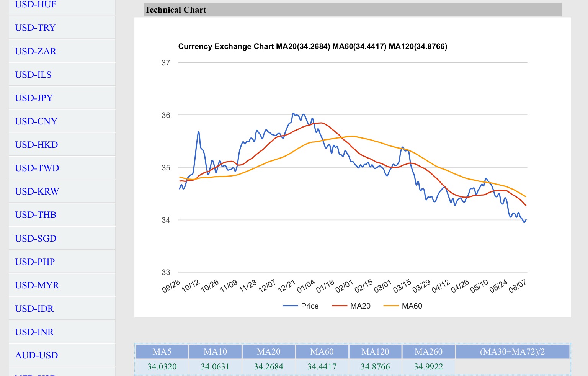Go to the USD-ILS exchange page
This screenshot has height=376, width=588.
[33, 74]
